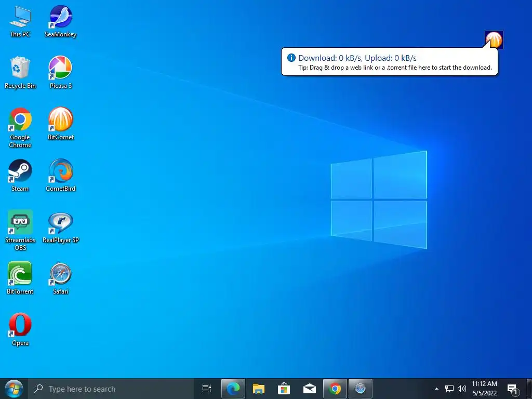Open the Action Center notifications icon
532x399 pixels.
click(x=513, y=389)
